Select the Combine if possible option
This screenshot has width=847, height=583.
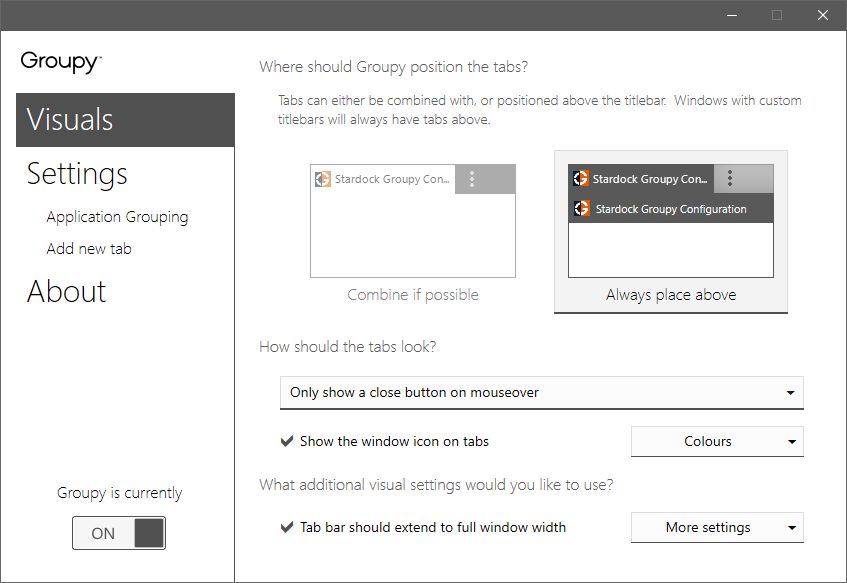(413, 232)
